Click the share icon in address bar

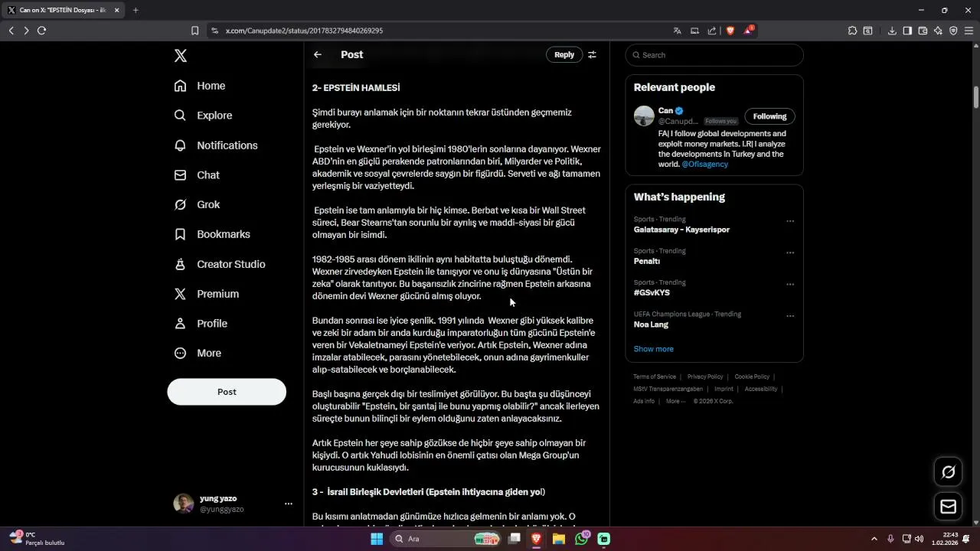[712, 31]
